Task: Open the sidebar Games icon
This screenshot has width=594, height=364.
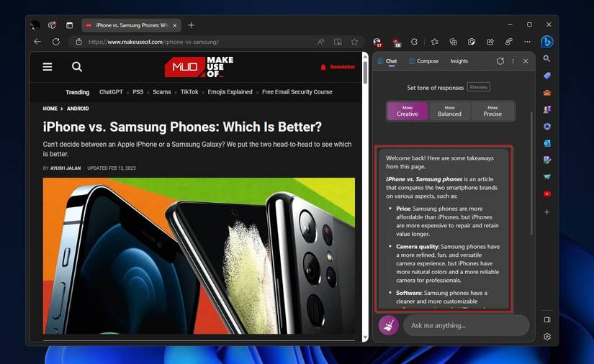Action: pyautogui.click(x=546, y=109)
